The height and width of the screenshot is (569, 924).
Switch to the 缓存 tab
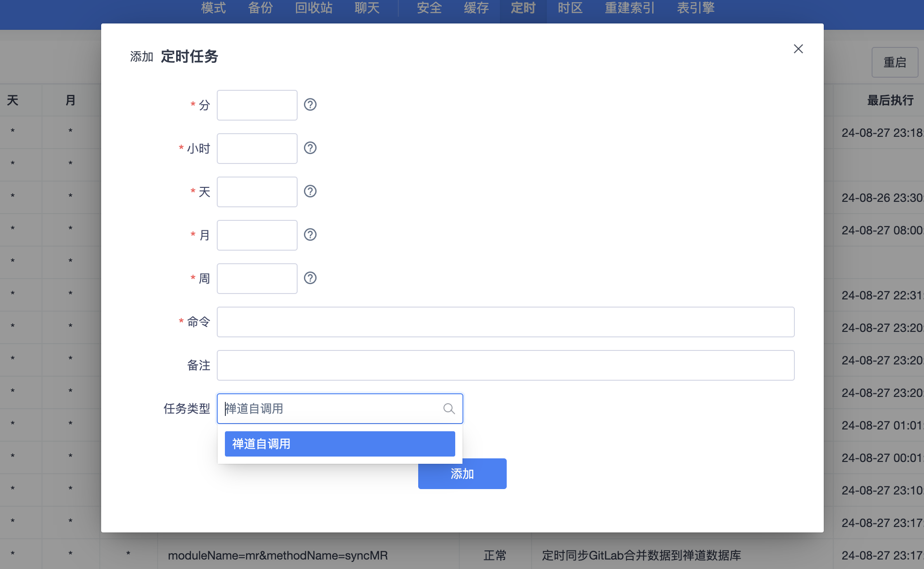(x=476, y=8)
